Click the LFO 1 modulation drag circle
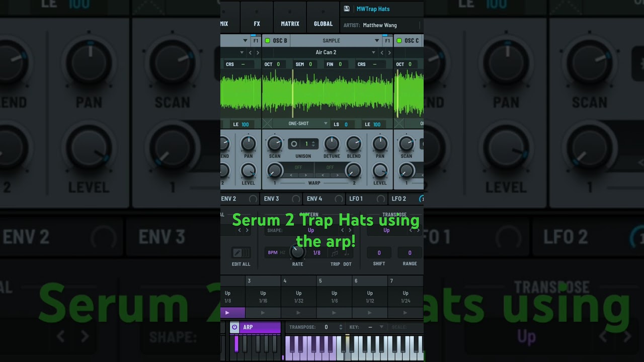Image resolution: width=644 pixels, height=362 pixels. 381,199
